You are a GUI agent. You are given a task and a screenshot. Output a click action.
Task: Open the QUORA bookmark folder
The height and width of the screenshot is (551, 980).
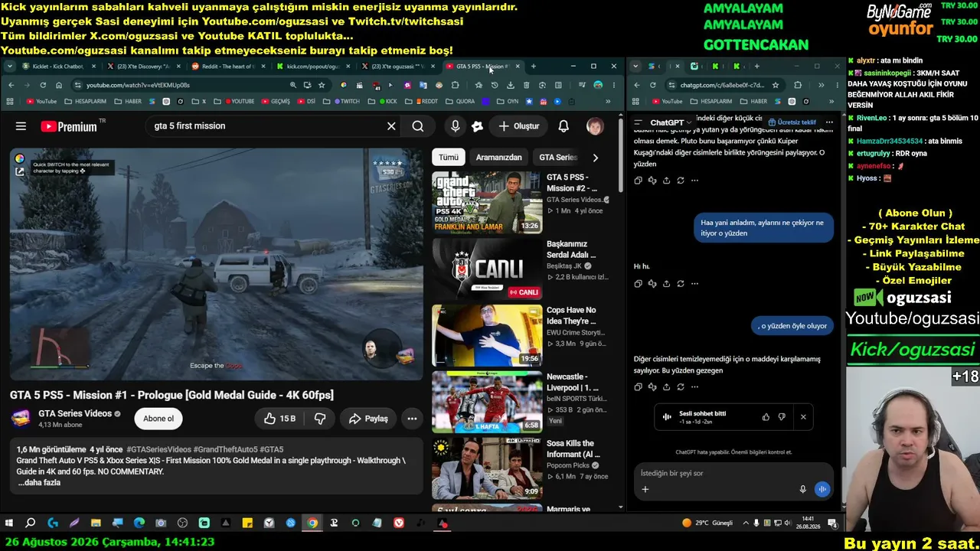tap(461, 101)
